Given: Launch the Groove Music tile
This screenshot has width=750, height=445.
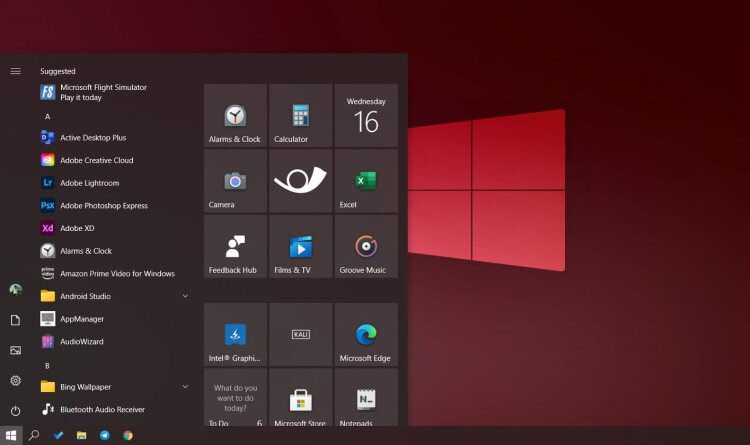Looking at the screenshot, I should click(366, 246).
